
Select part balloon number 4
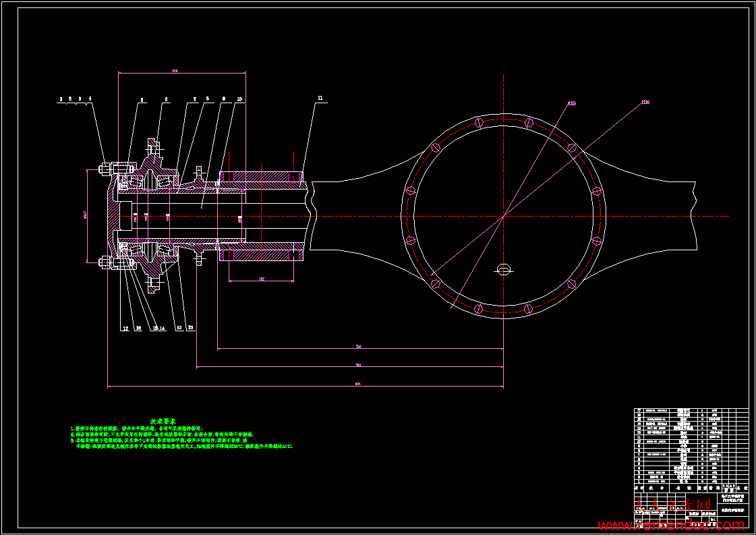pos(90,98)
